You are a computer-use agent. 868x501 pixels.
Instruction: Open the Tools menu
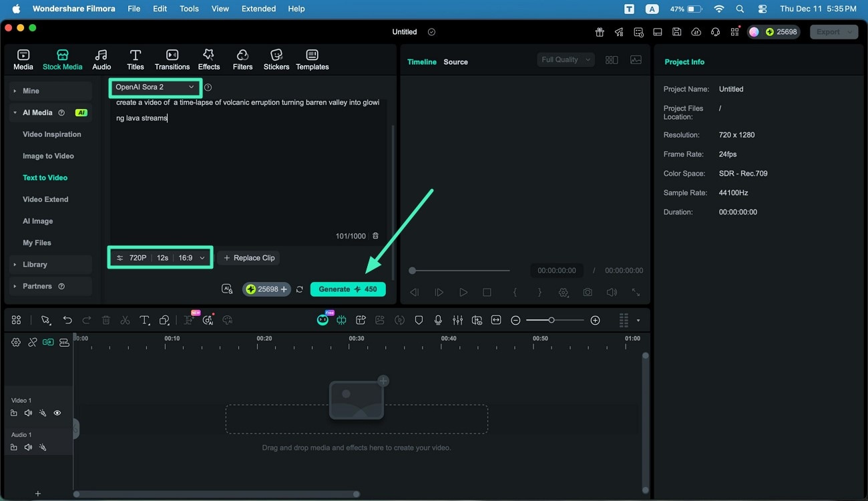point(189,9)
